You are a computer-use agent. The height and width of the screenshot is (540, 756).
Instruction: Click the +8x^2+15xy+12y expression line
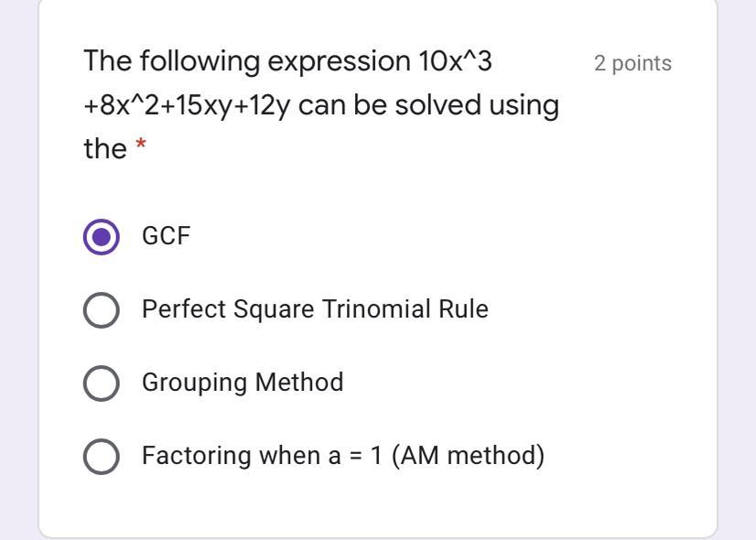190,105
